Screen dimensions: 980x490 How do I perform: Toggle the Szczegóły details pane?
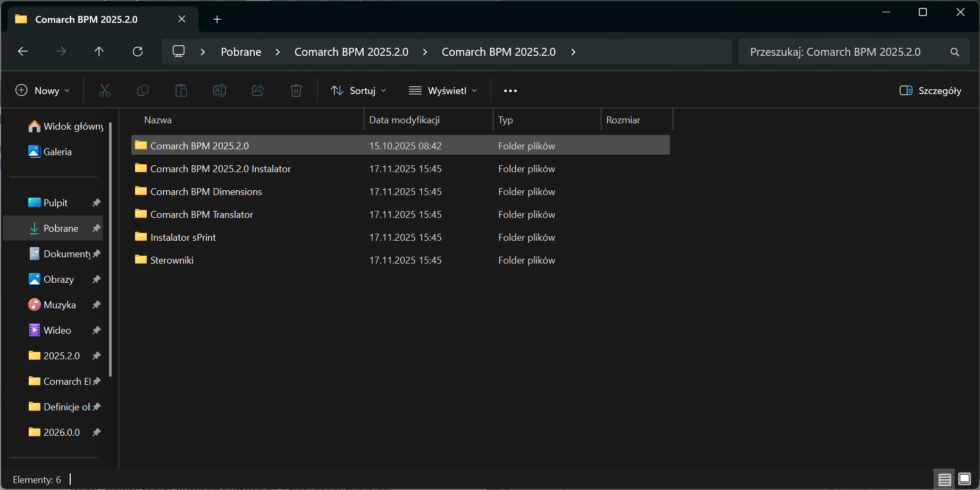coord(931,91)
